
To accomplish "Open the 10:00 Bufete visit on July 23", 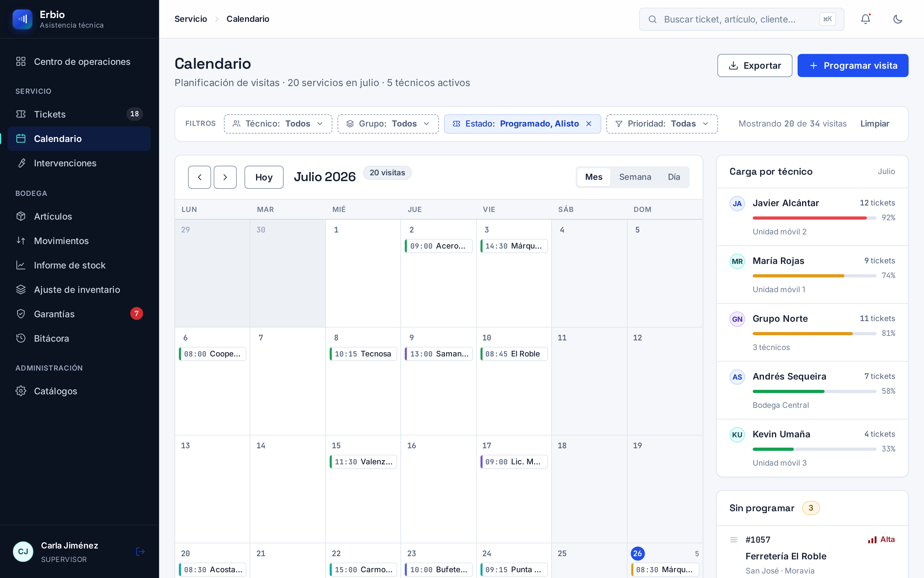I will 438,570.
